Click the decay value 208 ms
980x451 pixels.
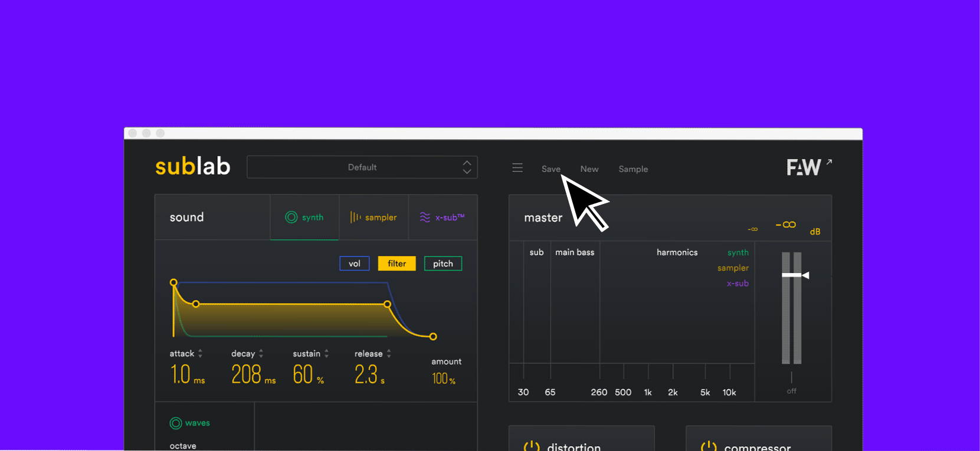click(x=254, y=375)
